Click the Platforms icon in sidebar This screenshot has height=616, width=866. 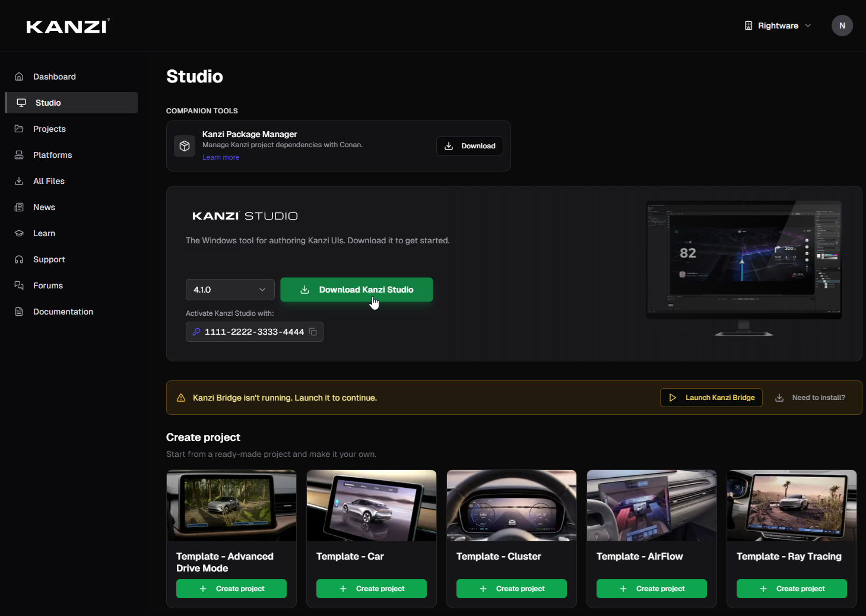click(x=19, y=155)
